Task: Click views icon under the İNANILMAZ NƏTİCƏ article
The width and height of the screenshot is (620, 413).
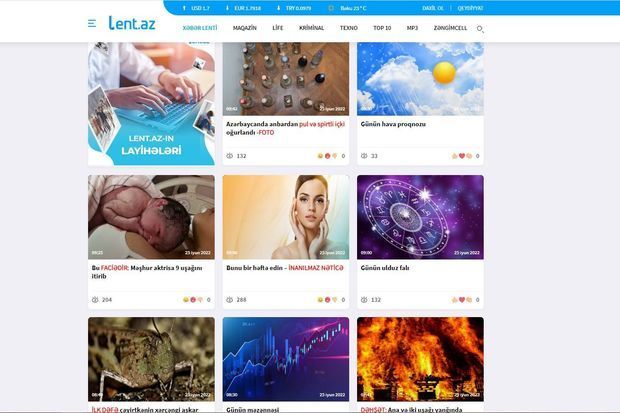Action: 229,299
